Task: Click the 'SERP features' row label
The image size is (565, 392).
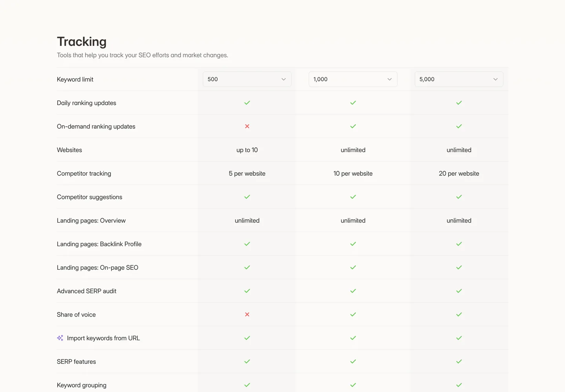Action: click(x=77, y=361)
